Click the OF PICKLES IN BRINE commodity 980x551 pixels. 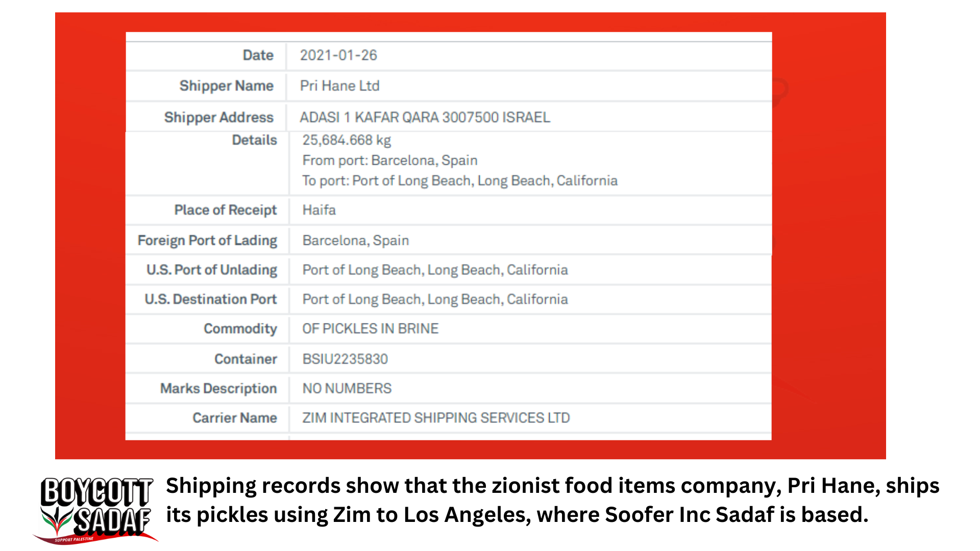pos(370,329)
